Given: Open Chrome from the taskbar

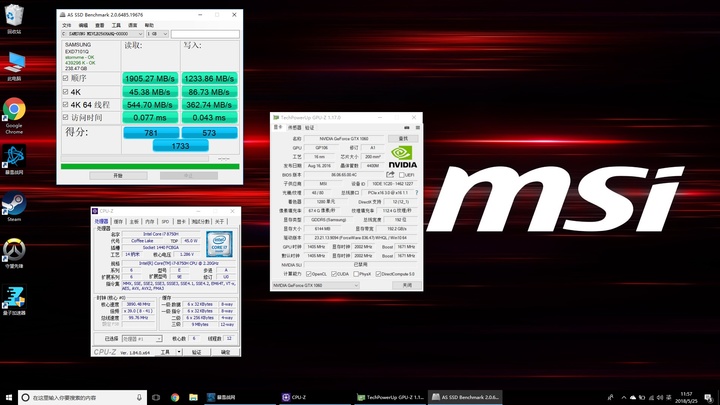Looking at the screenshot, I should (x=175, y=397).
